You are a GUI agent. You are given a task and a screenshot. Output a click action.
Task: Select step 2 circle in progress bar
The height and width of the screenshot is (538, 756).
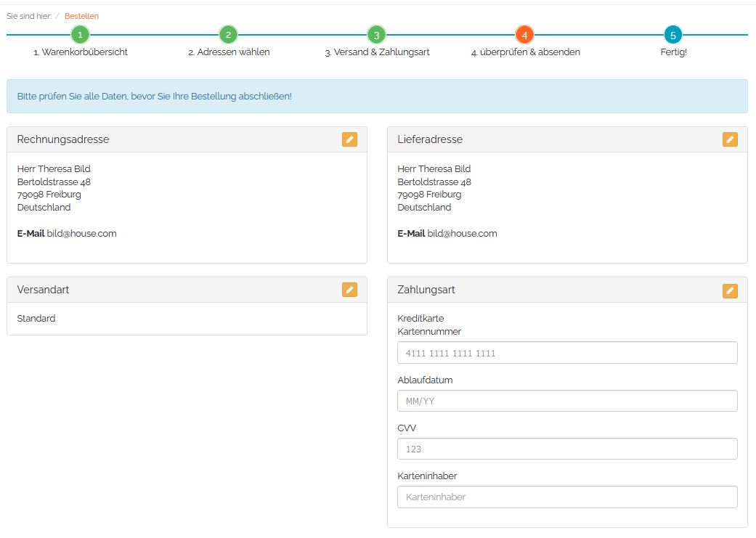228,34
